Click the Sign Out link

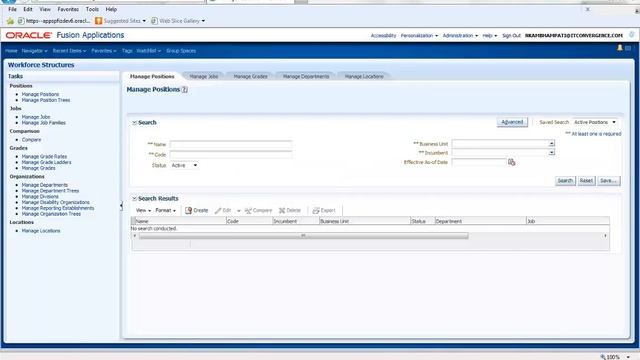511,36
